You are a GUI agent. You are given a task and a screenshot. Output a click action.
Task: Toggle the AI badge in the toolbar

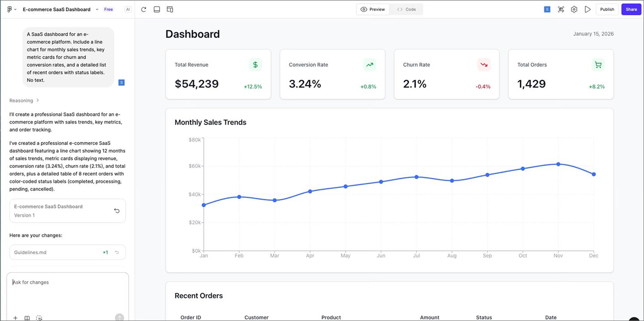coord(128,9)
